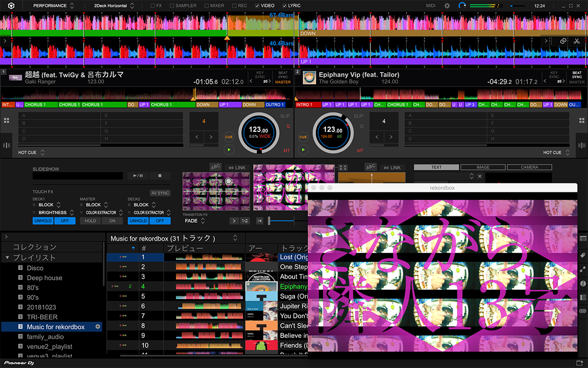Open the rekordbox logo menu
Viewport: 588px width, 368px height.
coord(11,5)
